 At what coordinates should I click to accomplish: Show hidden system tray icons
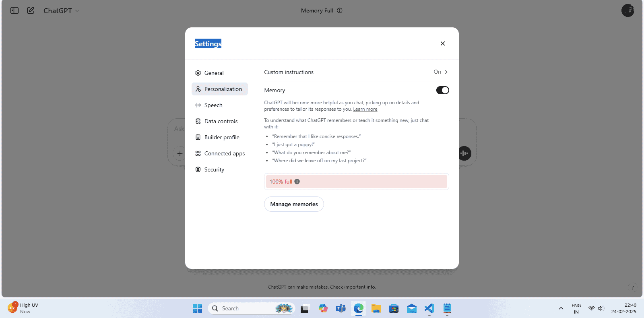coord(561,308)
